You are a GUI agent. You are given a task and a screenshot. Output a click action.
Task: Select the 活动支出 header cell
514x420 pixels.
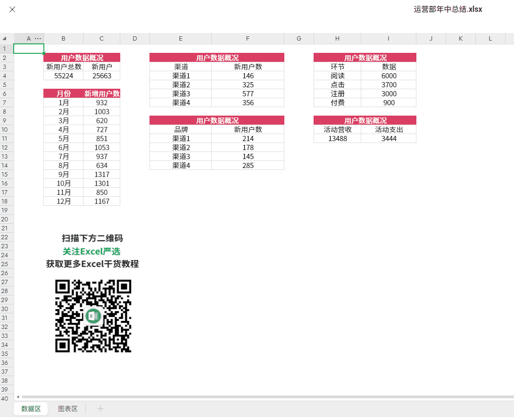point(389,130)
